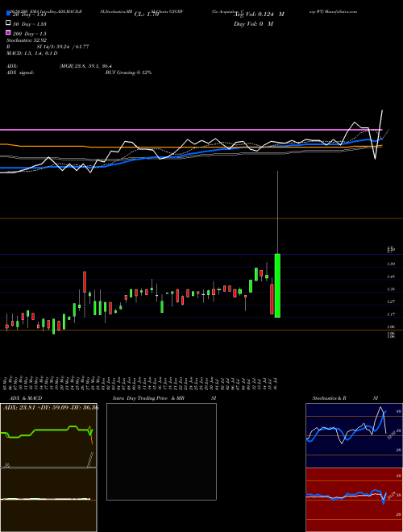Click the 1.27 price axis label
The height and width of the screenshot is (532, 403).
[391, 301]
